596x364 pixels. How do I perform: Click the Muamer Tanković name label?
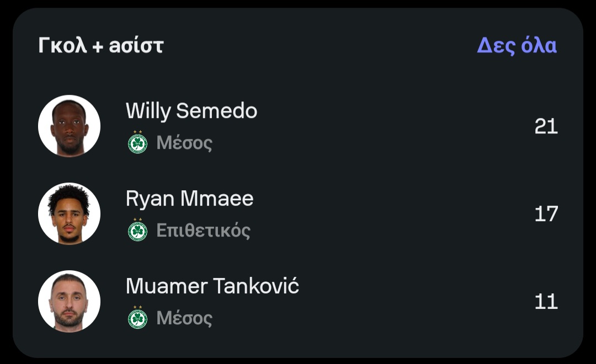point(212,286)
